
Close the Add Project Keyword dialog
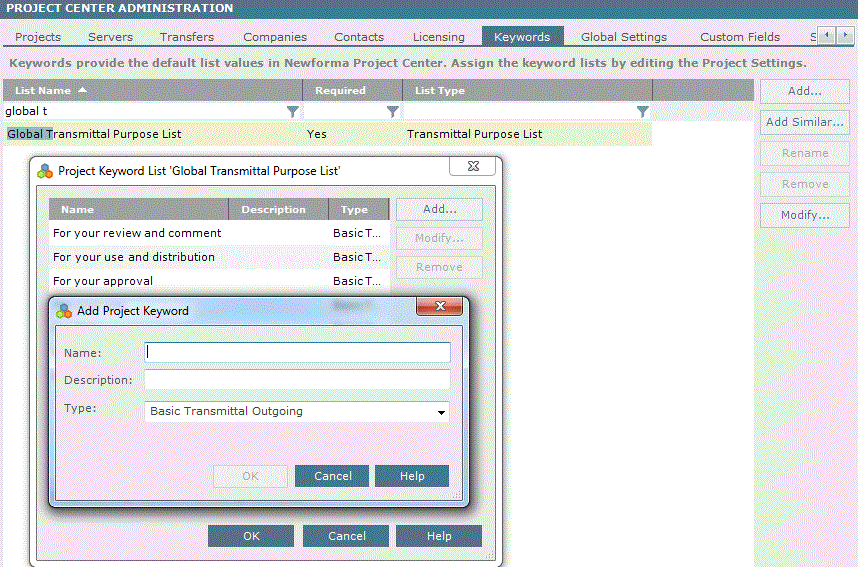point(439,306)
